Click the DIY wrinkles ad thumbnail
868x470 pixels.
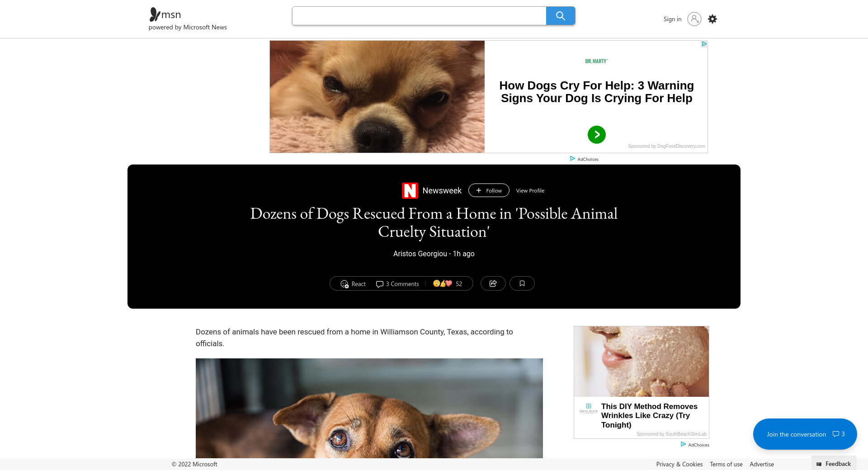pos(641,362)
